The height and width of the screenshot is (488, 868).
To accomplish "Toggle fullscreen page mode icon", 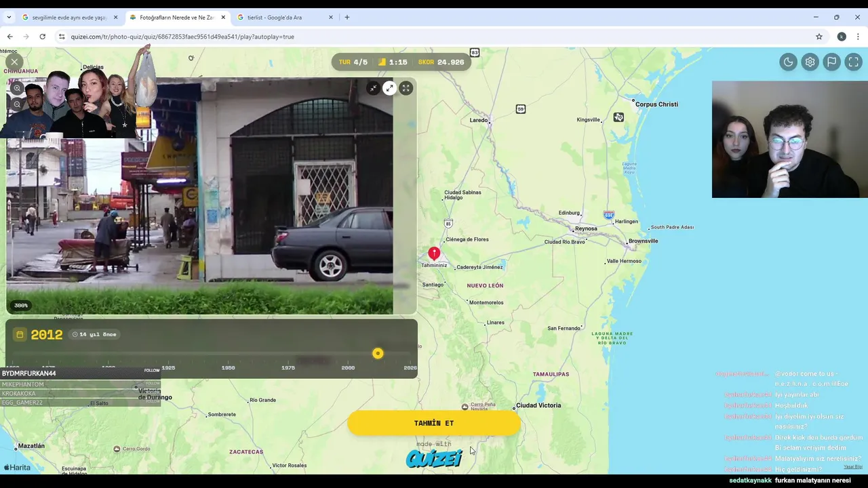I will pyautogui.click(x=853, y=62).
